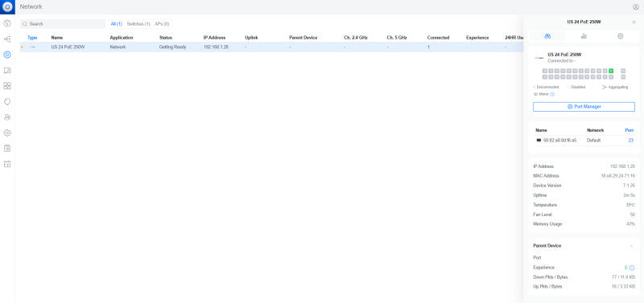The height and width of the screenshot is (303, 644).
Task: Switch to the Overview binoculars tab
Action: (547, 36)
